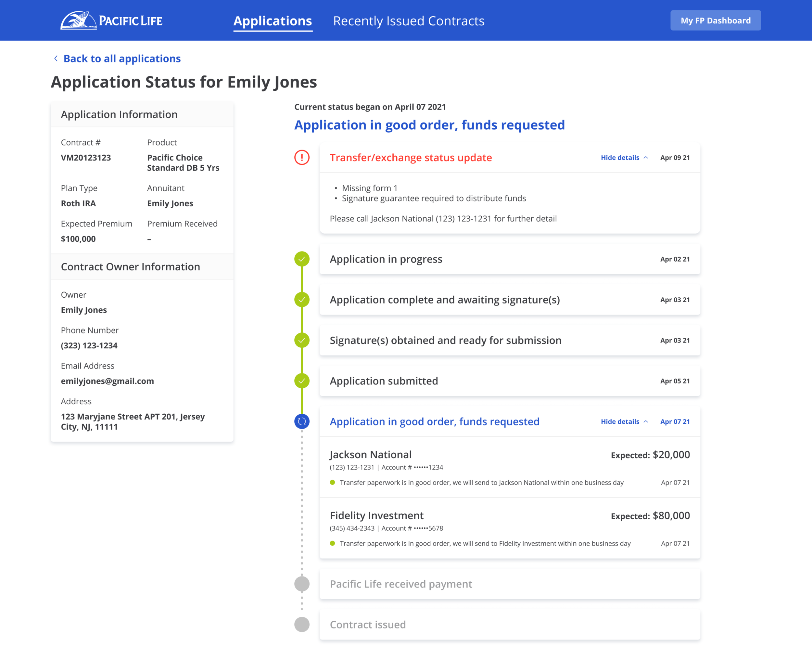This screenshot has height=660, width=812.
Task: Click gray circle beside Contract issued
Action: [x=302, y=624]
